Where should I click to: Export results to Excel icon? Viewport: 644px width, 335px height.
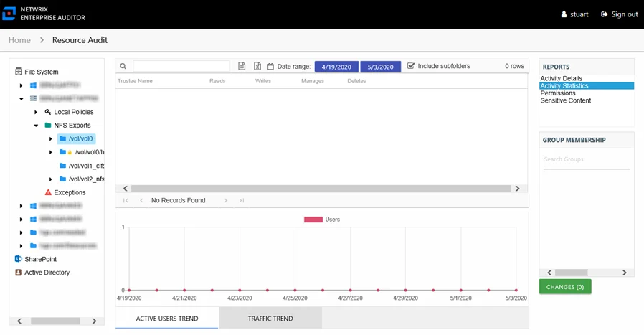(x=257, y=66)
